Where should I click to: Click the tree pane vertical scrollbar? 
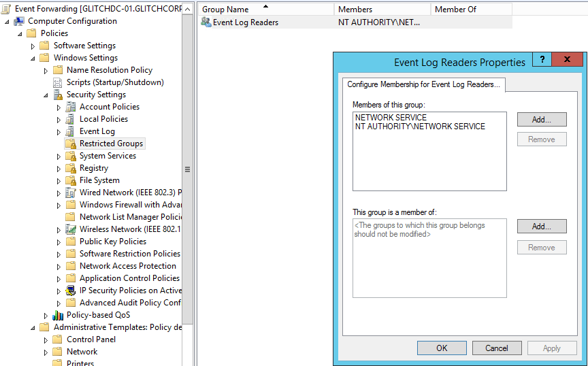click(188, 170)
